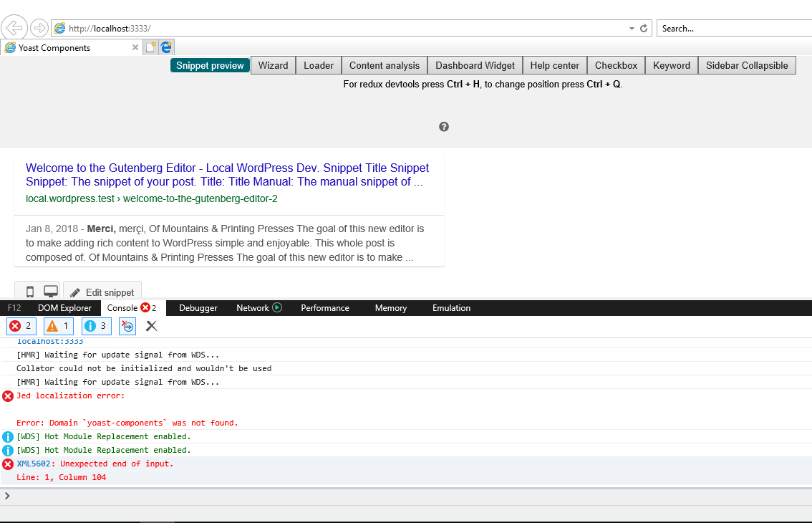Toggle the warnings filter in Console

pos(58,326)
